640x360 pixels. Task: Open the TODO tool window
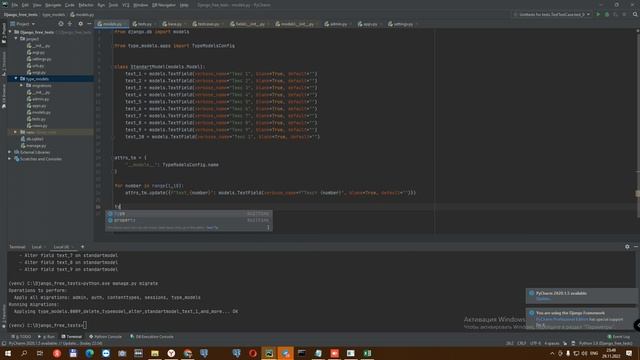click(21, 337)
